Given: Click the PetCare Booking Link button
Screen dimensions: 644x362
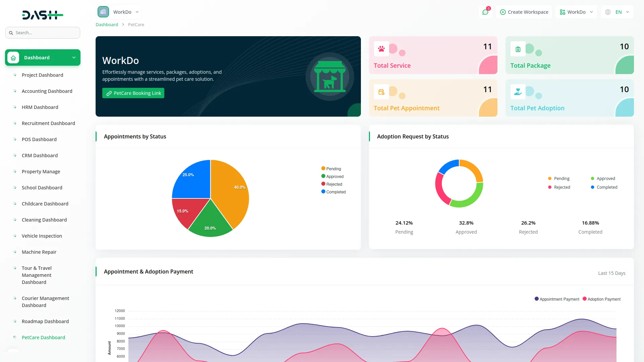Looking at the screenshot, I should pyautogui.click(x=133, y=93).
